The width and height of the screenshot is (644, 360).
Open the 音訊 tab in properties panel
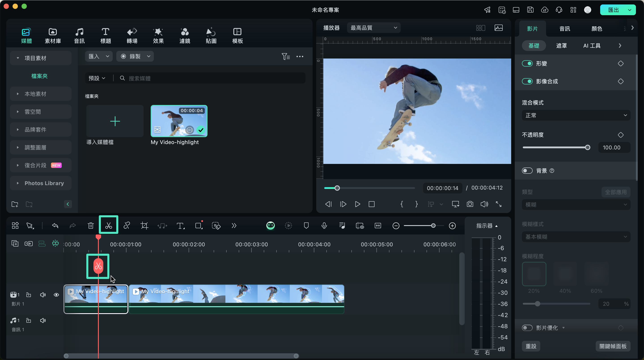564,29
